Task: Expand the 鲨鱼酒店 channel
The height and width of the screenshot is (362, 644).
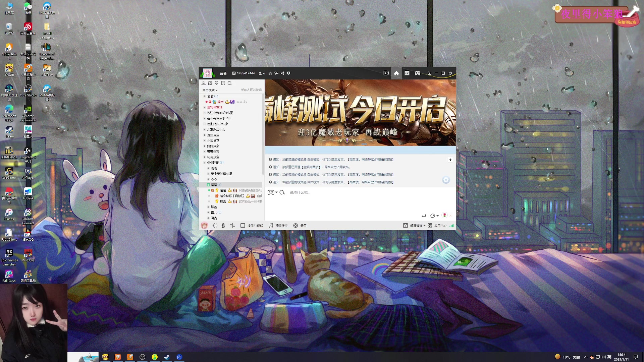Action: pos(205,135)
